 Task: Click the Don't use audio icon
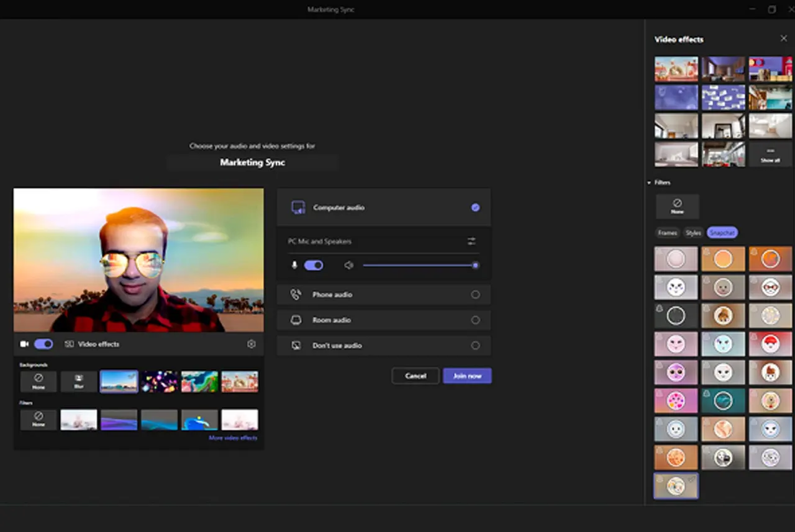[296, 345]
